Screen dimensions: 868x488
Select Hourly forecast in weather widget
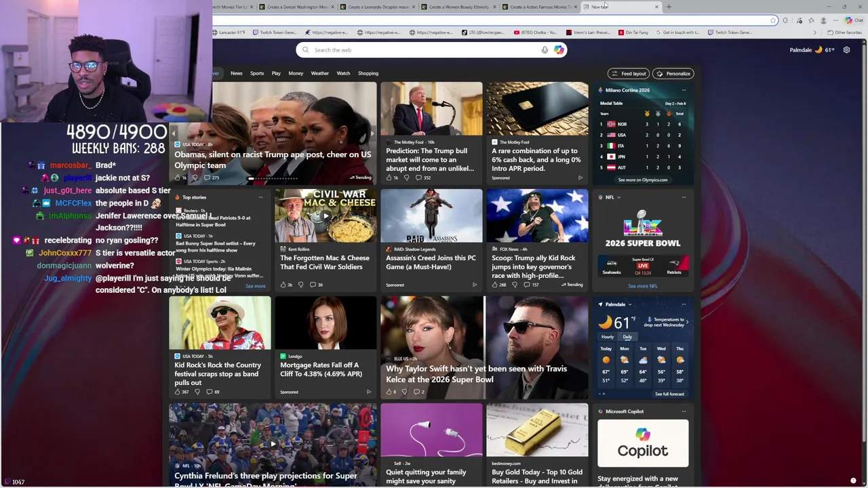tap(608, 337)
